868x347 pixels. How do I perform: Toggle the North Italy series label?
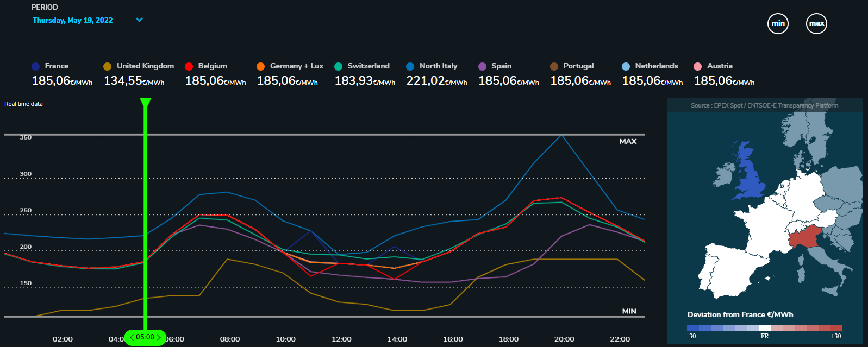tap(439, 66)
